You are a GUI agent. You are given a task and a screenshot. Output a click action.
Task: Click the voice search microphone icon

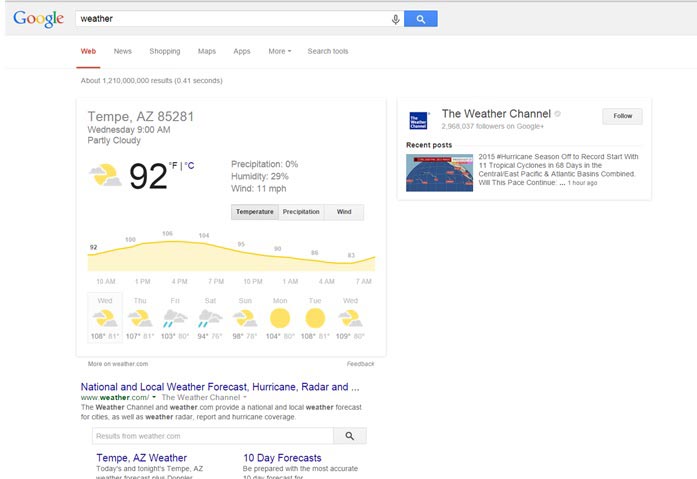[x=395, y=19]
